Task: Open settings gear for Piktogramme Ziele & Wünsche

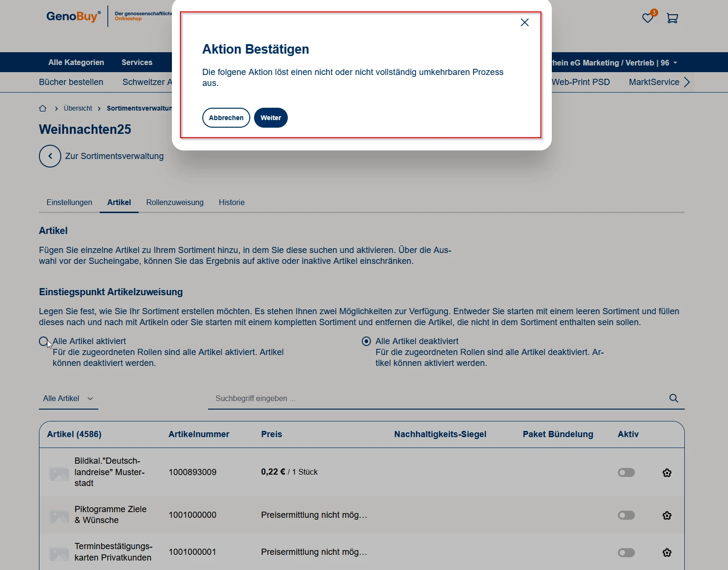Action: tap(667, 515)
